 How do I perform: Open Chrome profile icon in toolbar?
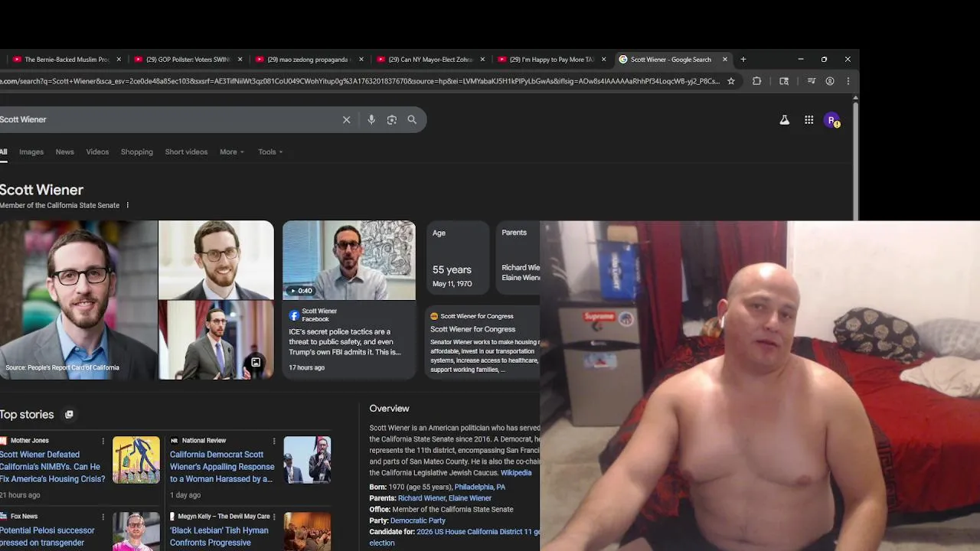click(x=829, y=81)
